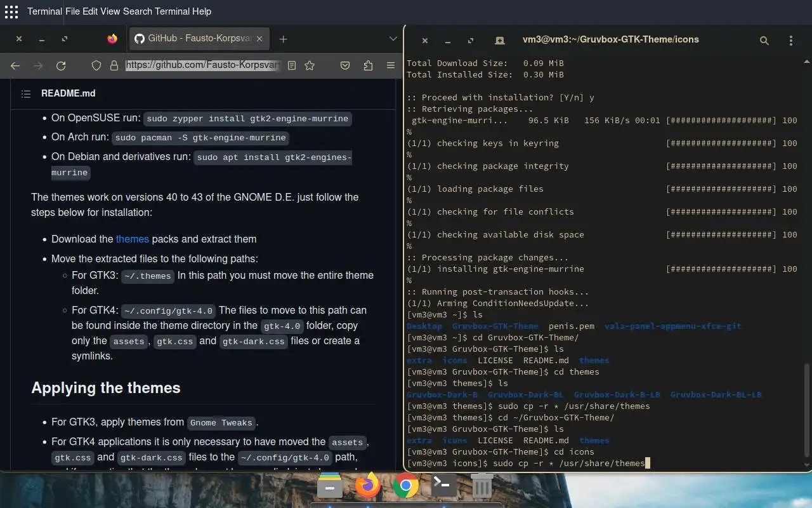Go back in Firefox

coord(15,65)
